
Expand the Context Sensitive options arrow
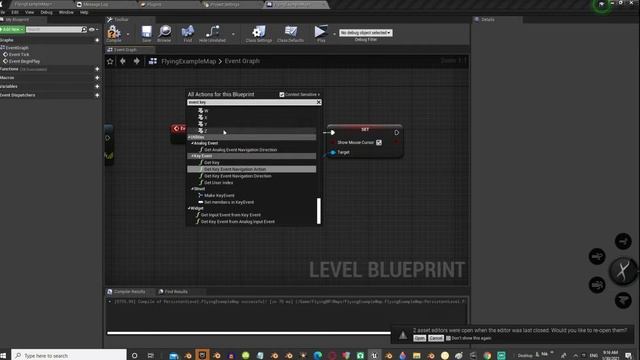319,94
